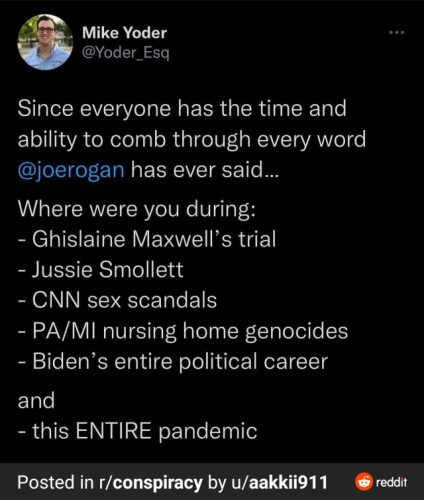Click the this ENTIRE pandemic line
The width and height of the screenshot is (424, 500).
click(137, 431)
